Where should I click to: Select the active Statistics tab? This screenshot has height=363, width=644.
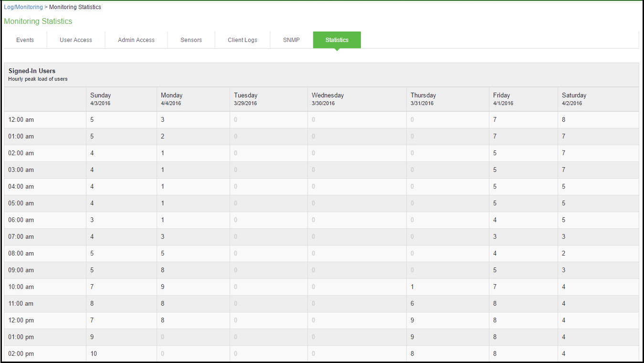click(x=337, y=40)
